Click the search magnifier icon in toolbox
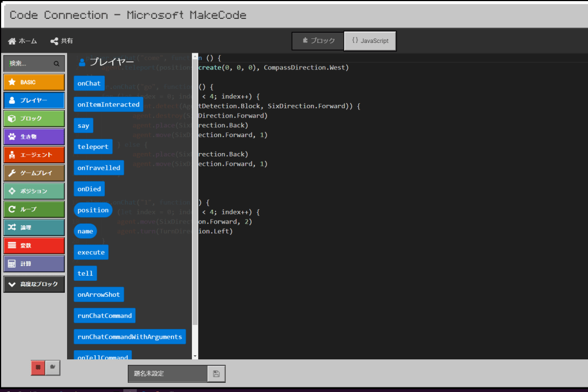Image resolution: width=588 pixels, height=392 pixels. click(56, 64)
